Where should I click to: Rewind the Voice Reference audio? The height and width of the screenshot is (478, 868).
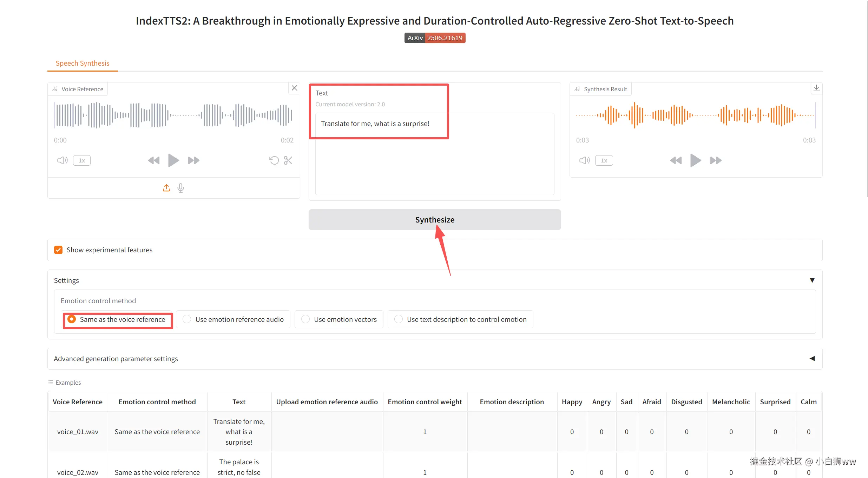click(153, 160)
